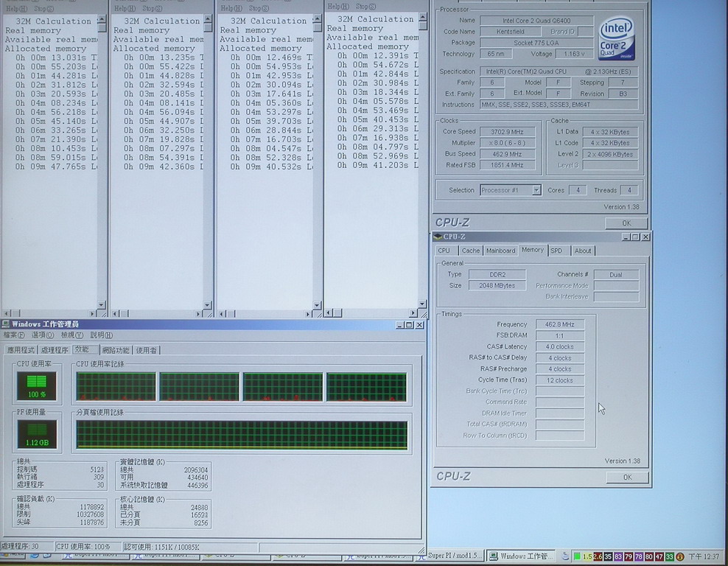Viewport: 728px width, 566px height.
Task: Select the Memory tab in CPU-Z
Action: click(533, 250)
